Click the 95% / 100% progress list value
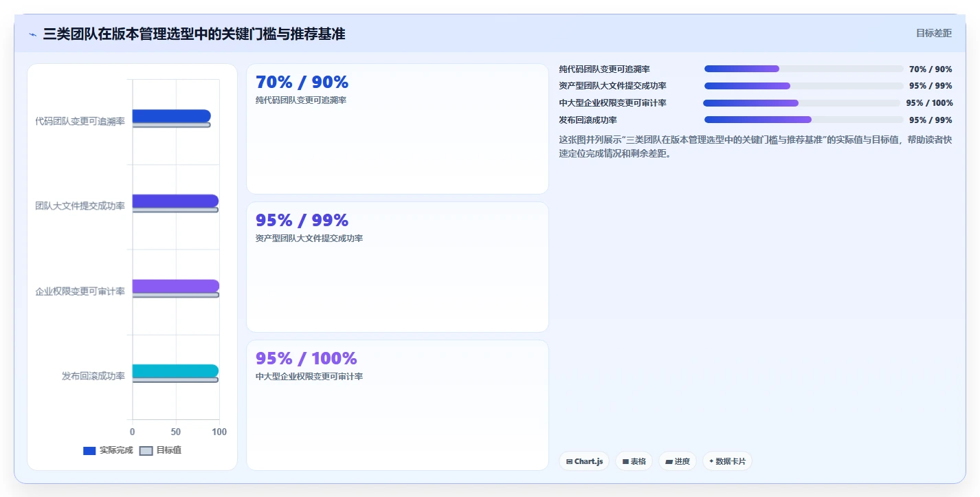 [x=929, y=103]
